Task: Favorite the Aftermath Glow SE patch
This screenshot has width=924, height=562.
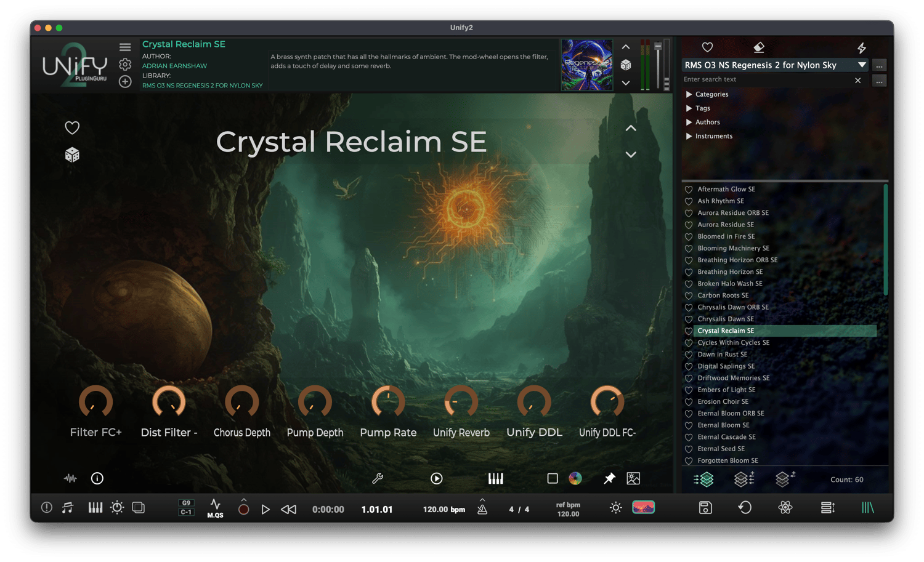Action: click(x=689, y=190)
